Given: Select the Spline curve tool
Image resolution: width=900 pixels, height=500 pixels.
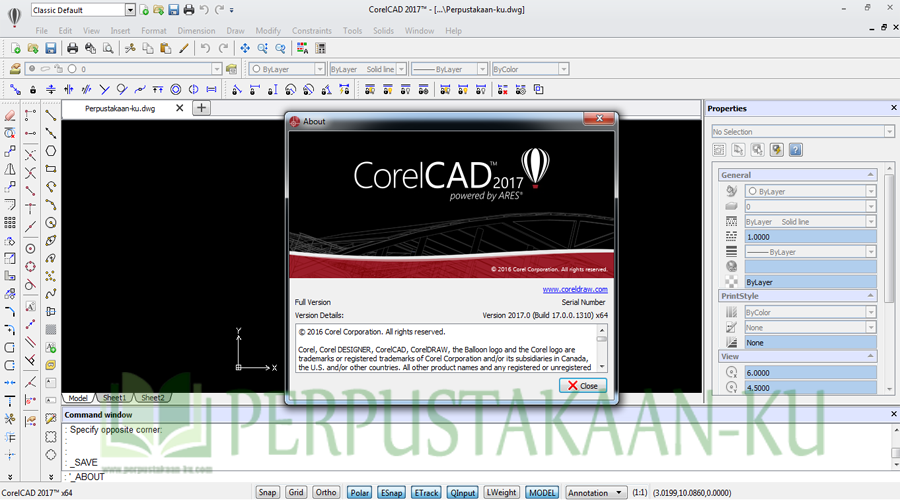Looking at the screenshot, I should point(51,294).
